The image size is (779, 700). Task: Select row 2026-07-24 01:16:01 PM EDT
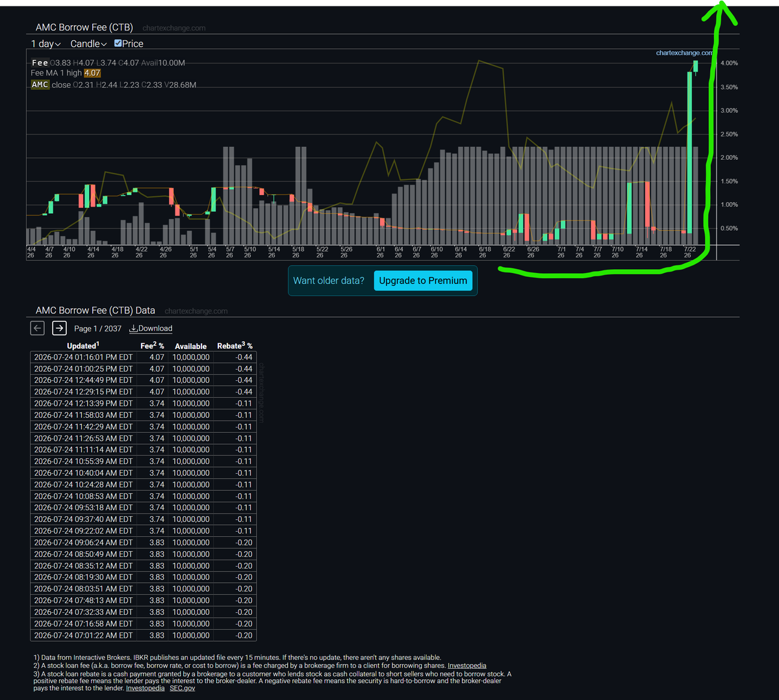point(143,357)
